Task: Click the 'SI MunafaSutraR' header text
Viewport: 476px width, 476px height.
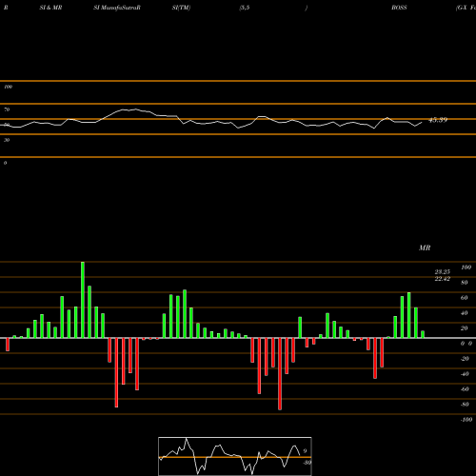Action: point(117,8)
